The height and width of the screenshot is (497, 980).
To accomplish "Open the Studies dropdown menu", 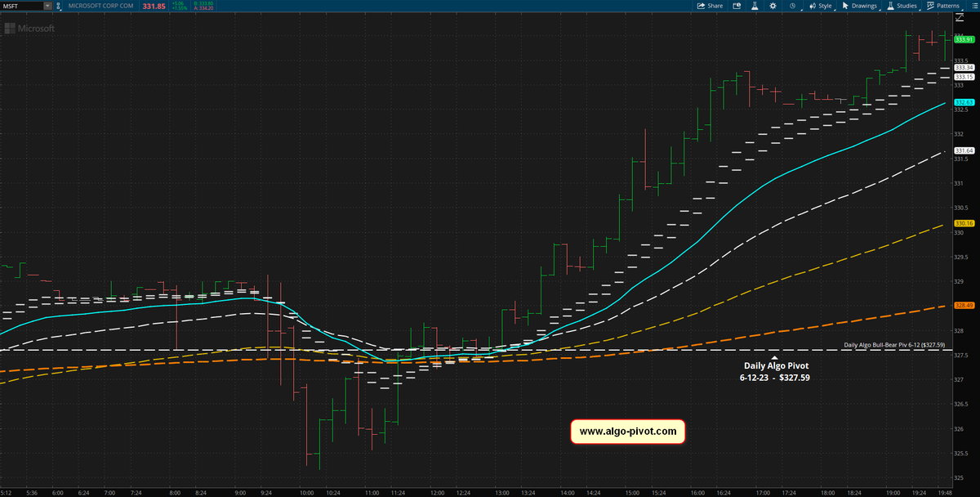I will [902, 6].
